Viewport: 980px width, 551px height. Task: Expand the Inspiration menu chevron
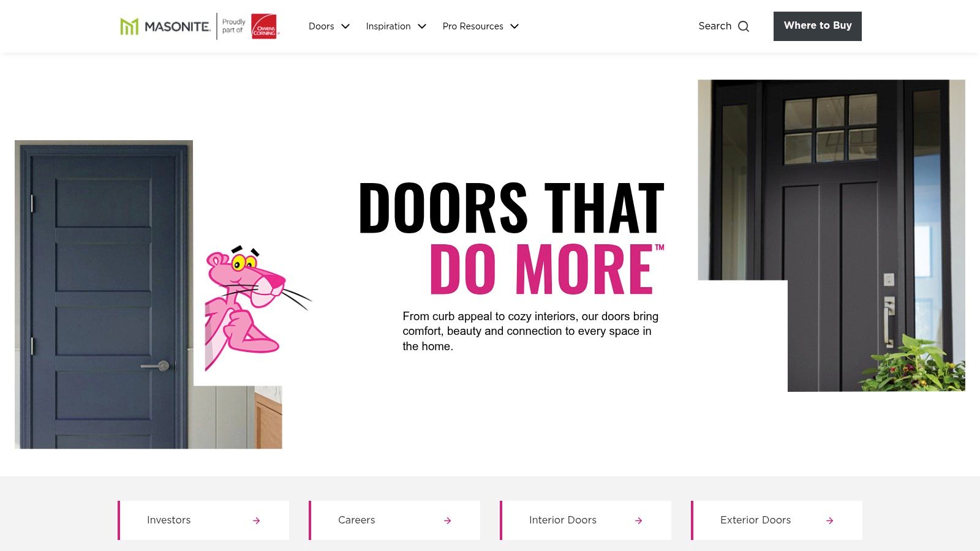[422, 26]
